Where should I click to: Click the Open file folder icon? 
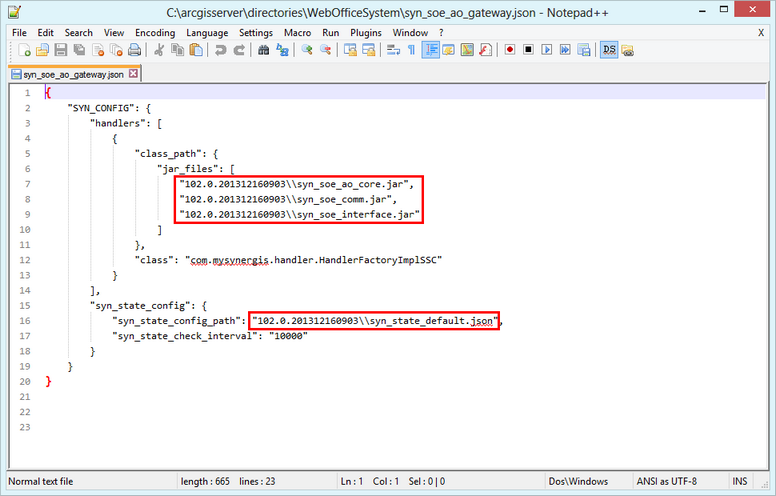coord(43,50)
